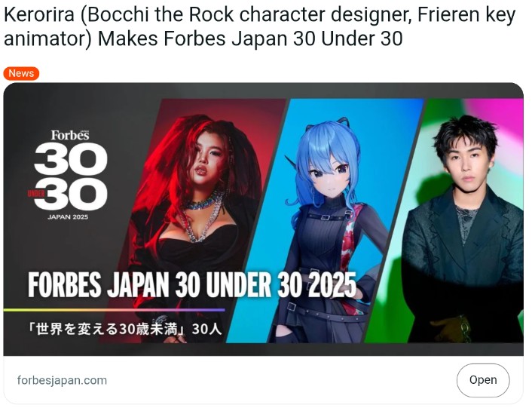Click the red UNDER label in the logo
This screenshot has width=532, height=411.
[36, 194]
